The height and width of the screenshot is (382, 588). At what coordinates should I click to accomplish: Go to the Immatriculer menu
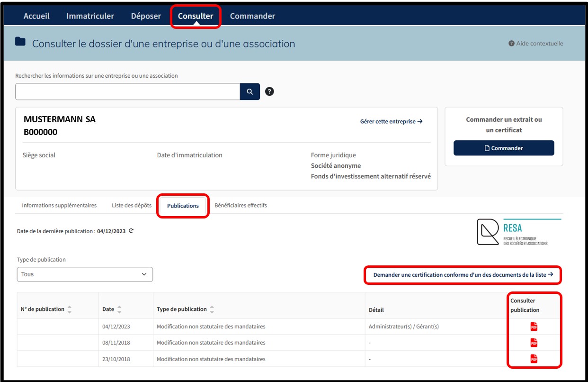(x=90, y=16)
